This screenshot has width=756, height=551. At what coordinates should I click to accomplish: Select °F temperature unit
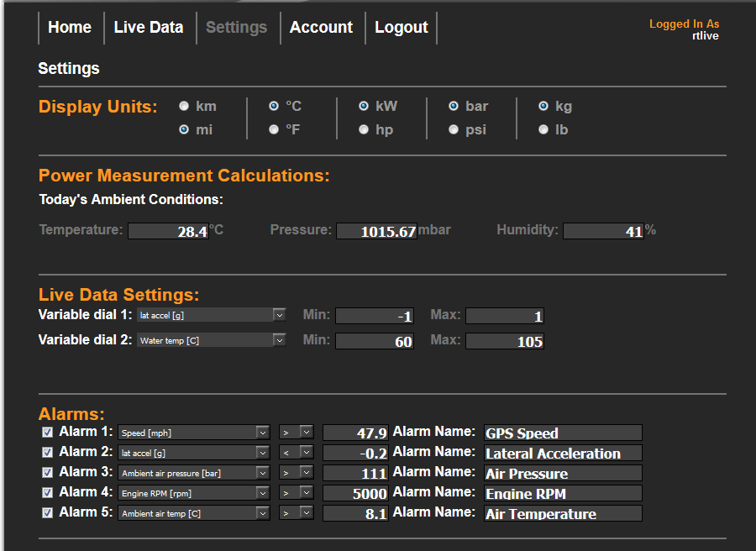coord(274,130)
